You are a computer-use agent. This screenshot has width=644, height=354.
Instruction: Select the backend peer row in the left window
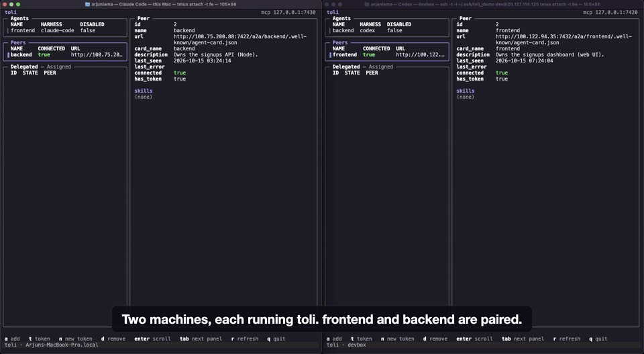coord(66,54)
